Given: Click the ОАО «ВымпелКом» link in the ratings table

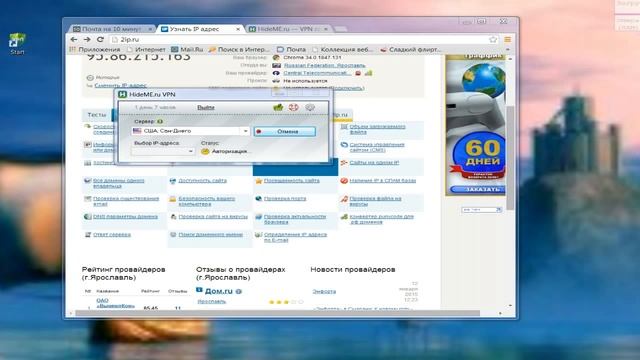Looking at the screenshot, I should [x=115, y=303].
